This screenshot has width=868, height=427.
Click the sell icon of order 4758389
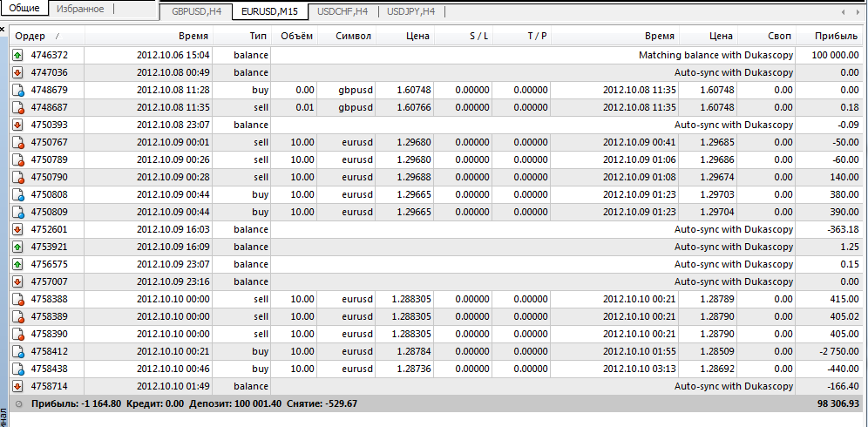pos(18,317)
